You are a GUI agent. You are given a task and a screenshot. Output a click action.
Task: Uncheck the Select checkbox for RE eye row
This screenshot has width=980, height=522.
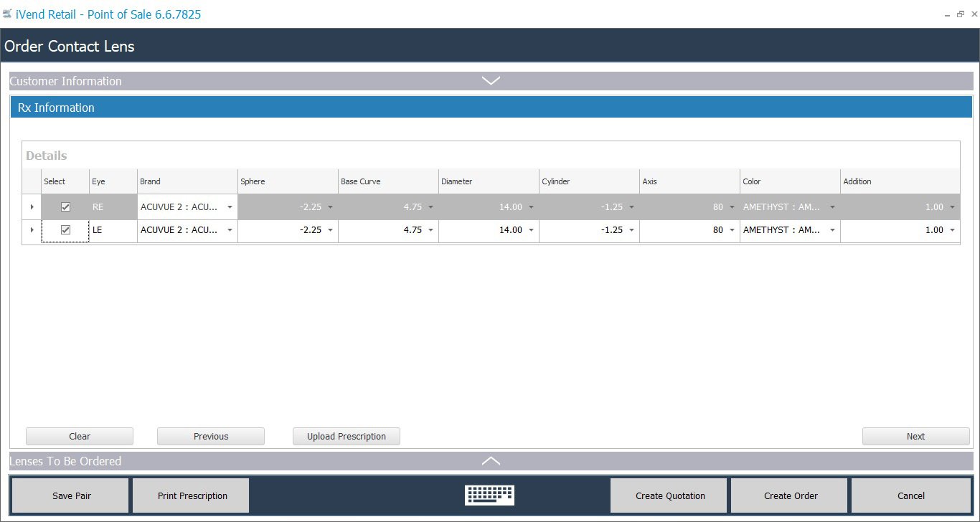pyautogui.click(x=65, y=207)
